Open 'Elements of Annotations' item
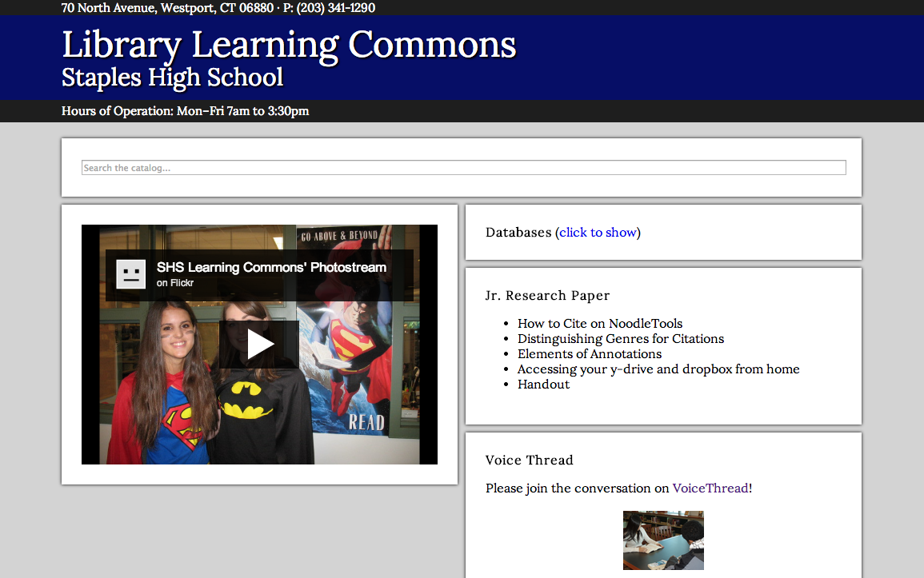Image resolution: width=924 pixels, height=578 pixels. (x=590, y=353)
